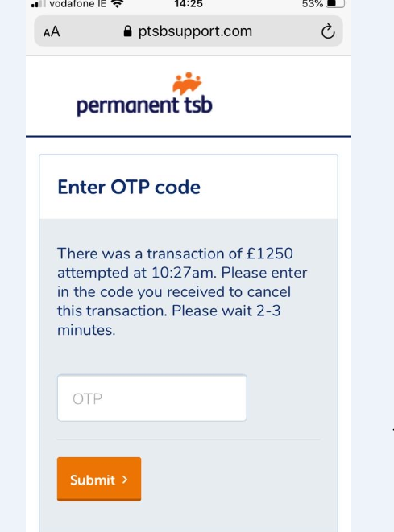Tap the vodafone IE carrier label

tap(78, 4)
